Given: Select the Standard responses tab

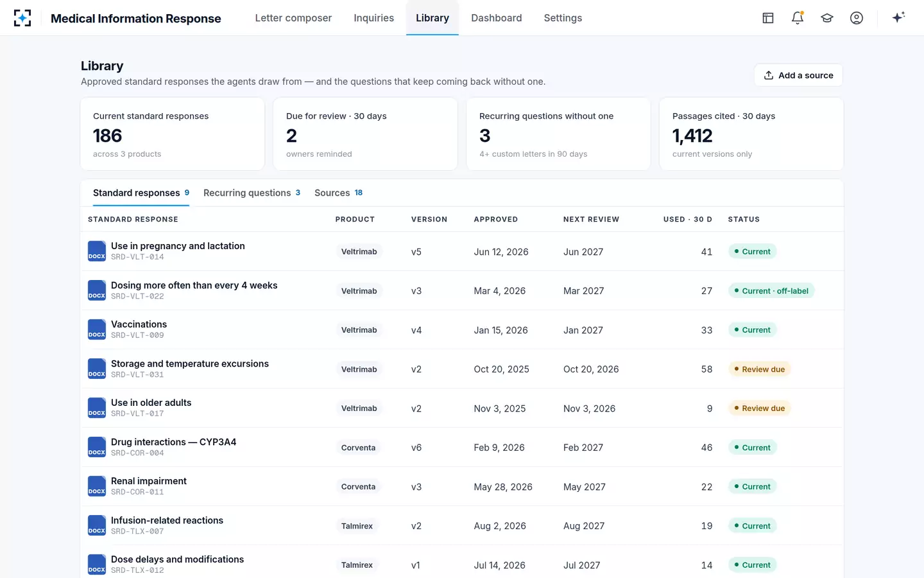Looking at the screenshot, I should (x=141, y=193).
